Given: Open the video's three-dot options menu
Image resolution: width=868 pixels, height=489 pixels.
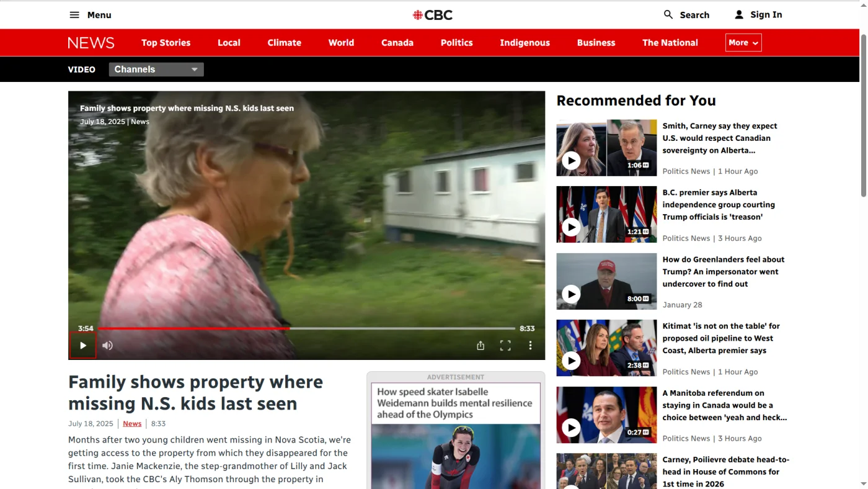Looking at the screenshot, I should pos(530,346).
